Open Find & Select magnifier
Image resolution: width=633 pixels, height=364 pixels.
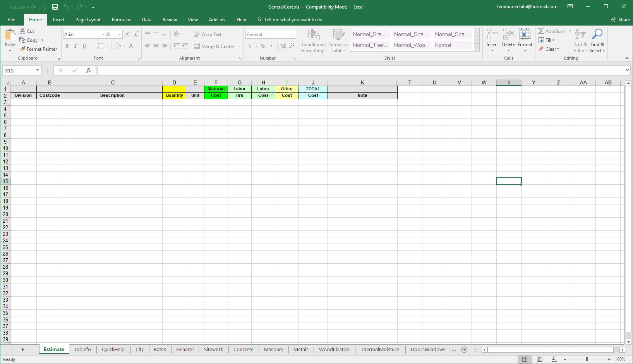597,41
